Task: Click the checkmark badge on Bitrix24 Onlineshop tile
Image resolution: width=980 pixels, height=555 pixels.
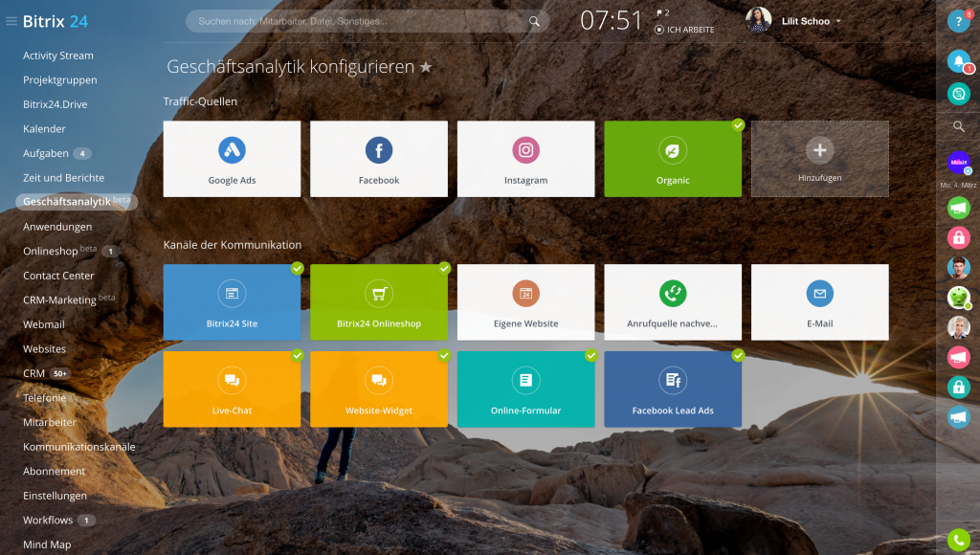Action: pyautogui.click(x=444, y=268)
